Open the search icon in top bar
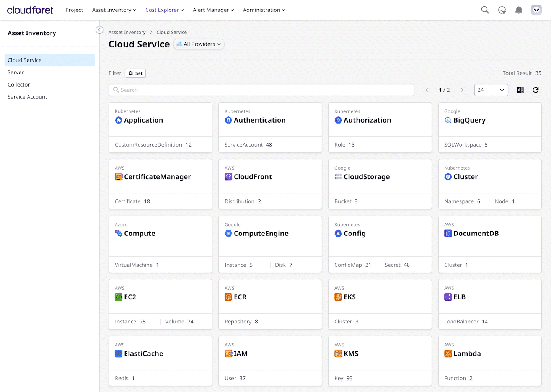This screenshot has width=551, height=392. 485,10
